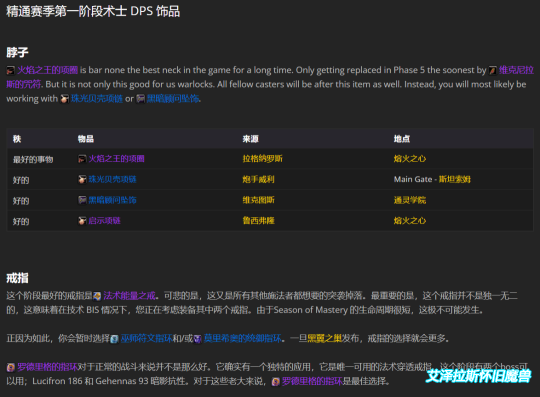The image size is (540, 397).
Task: Open the 拉格纳罗斯 source link
Action: tap(262, 159)
